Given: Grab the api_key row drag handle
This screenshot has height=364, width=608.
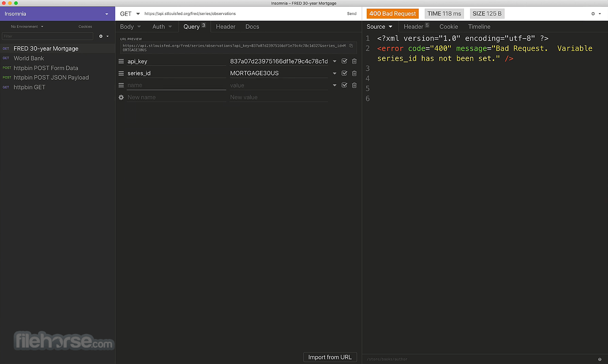Looking at the screenshot, I should point(121,61).
